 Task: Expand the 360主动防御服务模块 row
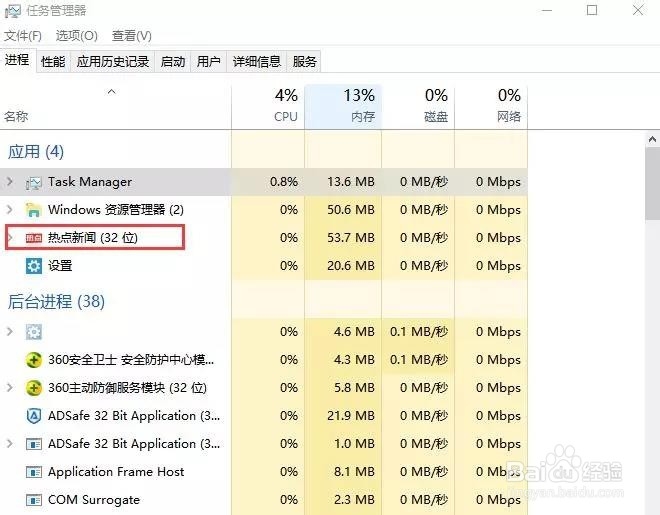(10, 388)
